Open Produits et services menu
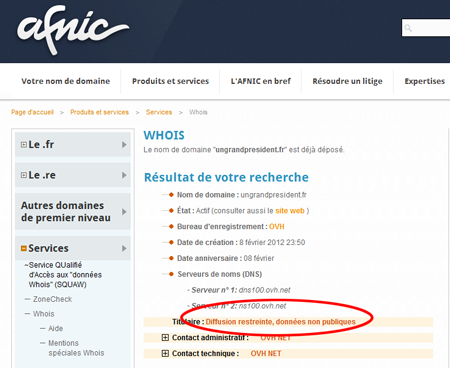The width and height of the screenshot is (450, 368). pyautogui.click(x=170, y=81)
